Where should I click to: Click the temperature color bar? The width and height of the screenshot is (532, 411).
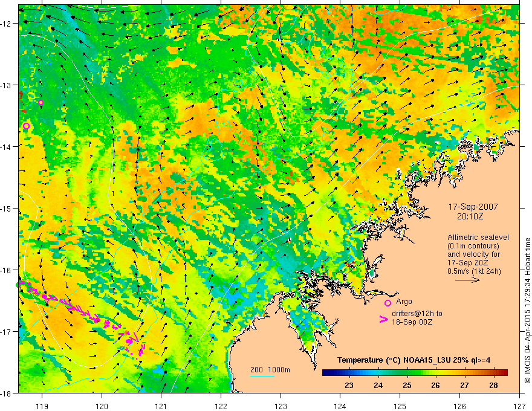tap(415, 373)
